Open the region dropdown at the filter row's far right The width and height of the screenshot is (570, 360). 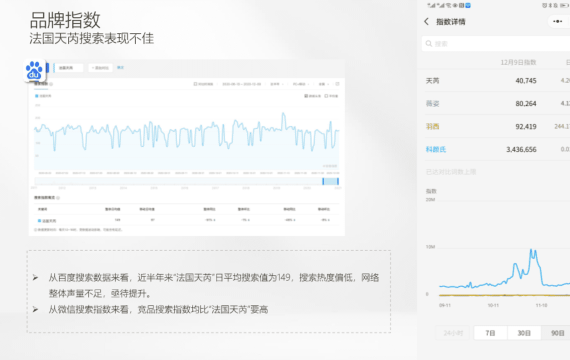324,84
